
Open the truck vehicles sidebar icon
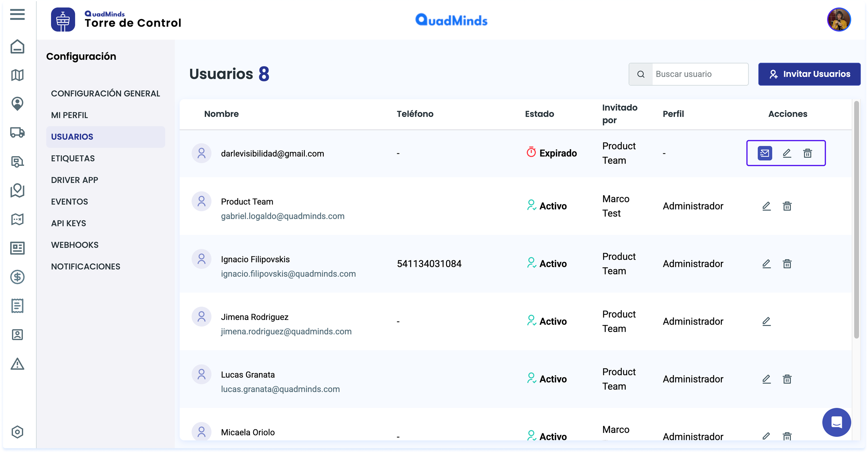(17, 132)
